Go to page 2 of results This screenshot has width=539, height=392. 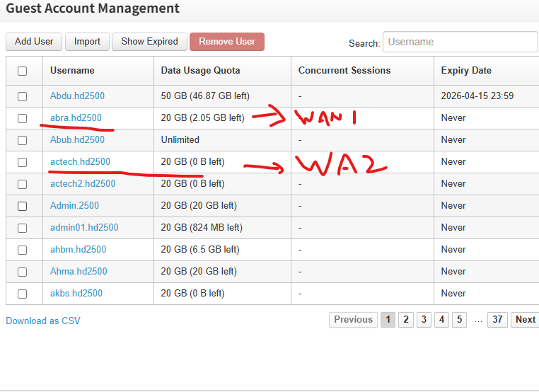(x=405, y=320)
